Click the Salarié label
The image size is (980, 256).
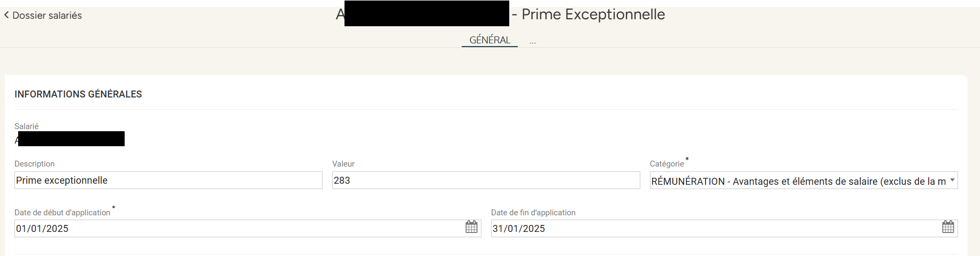(26, 126)
